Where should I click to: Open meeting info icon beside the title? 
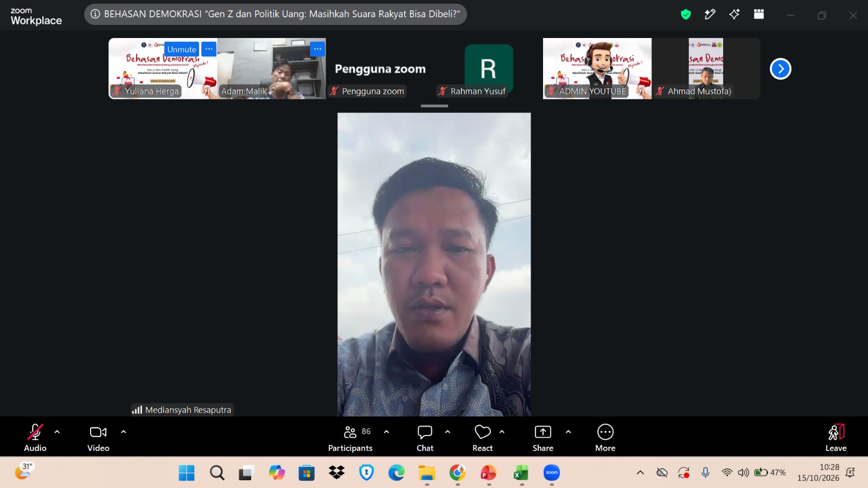[95, 14]
